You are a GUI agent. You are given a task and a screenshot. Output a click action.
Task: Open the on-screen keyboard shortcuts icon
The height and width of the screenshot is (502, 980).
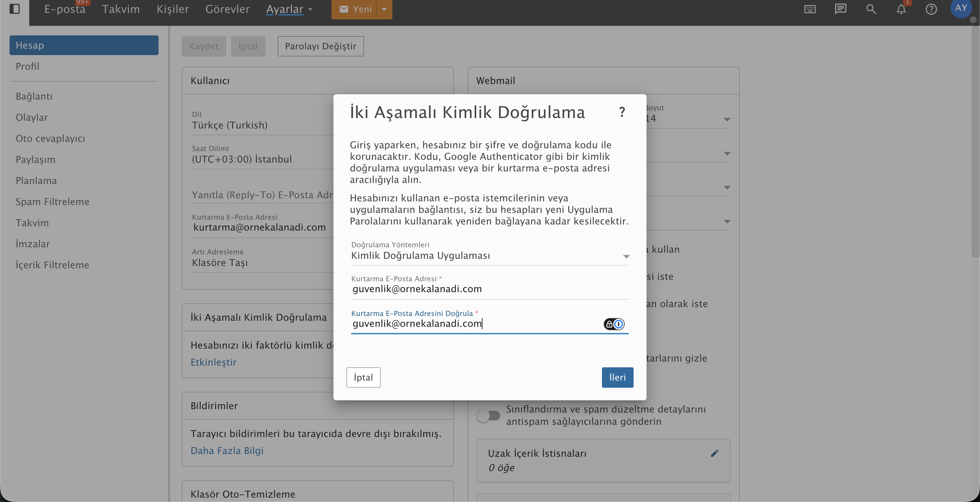coord(810,9)
